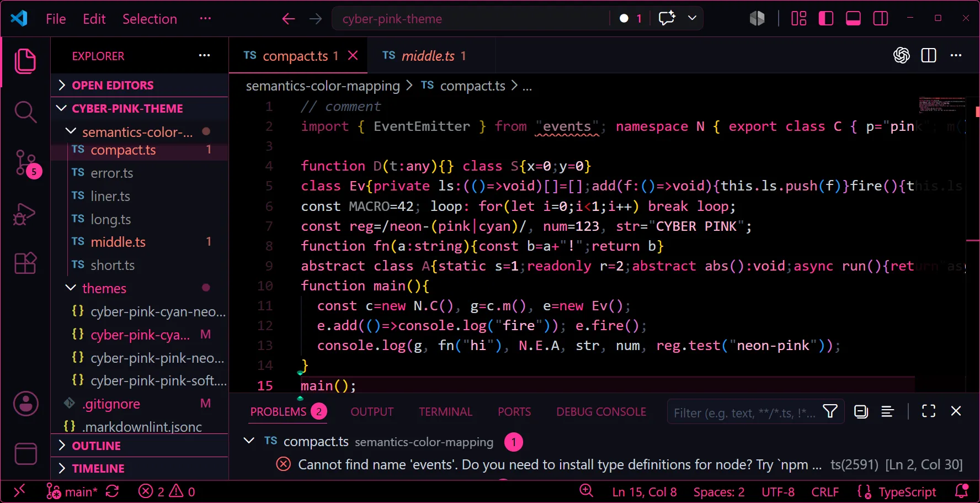Open the Problems filter options funnel
980x503 pixels.
coord(830,411)
